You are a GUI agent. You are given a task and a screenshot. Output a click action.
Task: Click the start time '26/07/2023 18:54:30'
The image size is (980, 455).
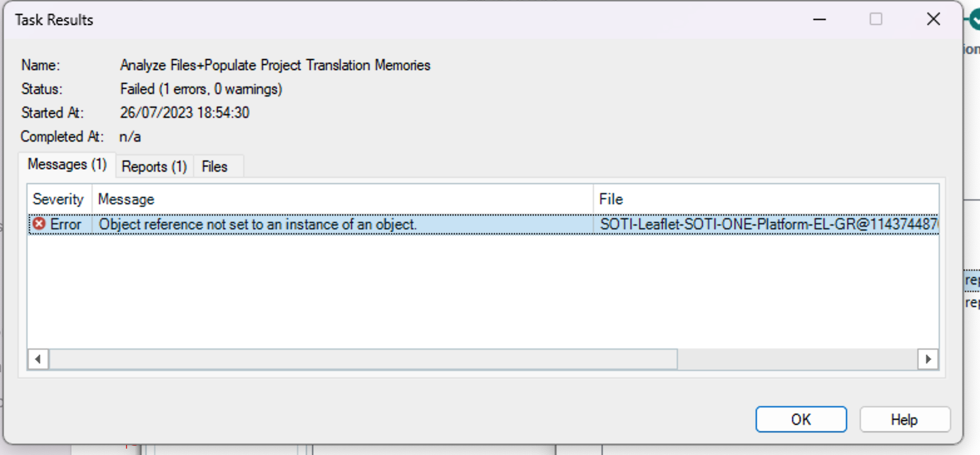[185, 113]
